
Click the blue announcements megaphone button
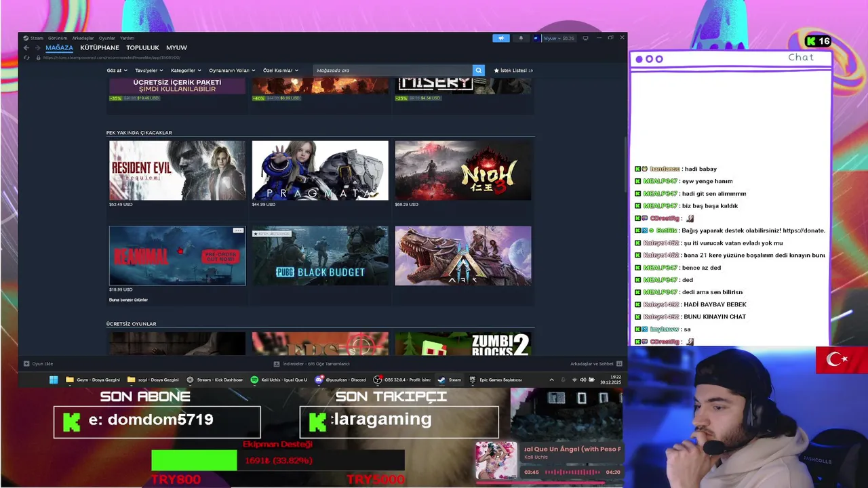[501, 38]
